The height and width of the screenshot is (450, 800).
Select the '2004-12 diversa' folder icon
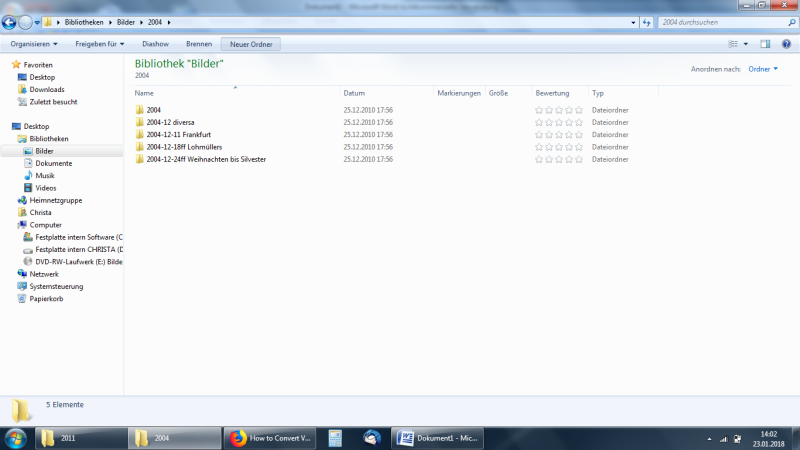(139, 122)
